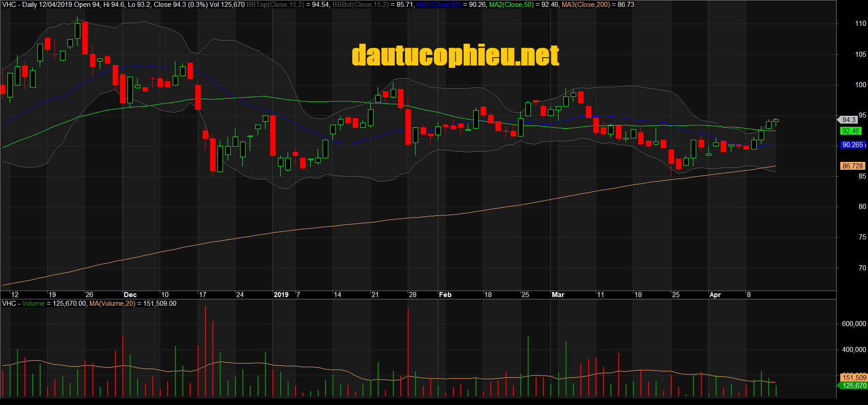Click the Mar label on the date axis
Viewport: 868px width, 405px height.
558,295
